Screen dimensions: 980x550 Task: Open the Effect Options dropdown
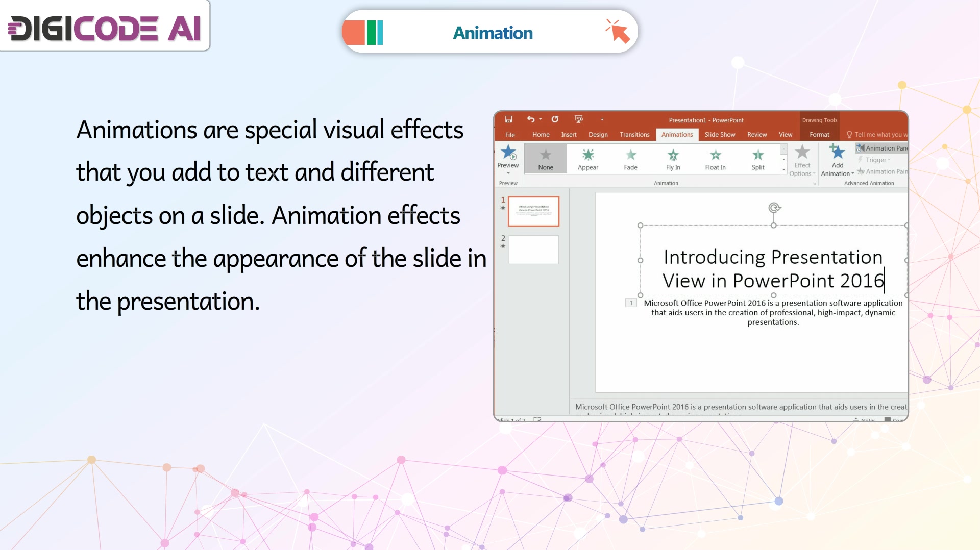[x=802, y=161]
